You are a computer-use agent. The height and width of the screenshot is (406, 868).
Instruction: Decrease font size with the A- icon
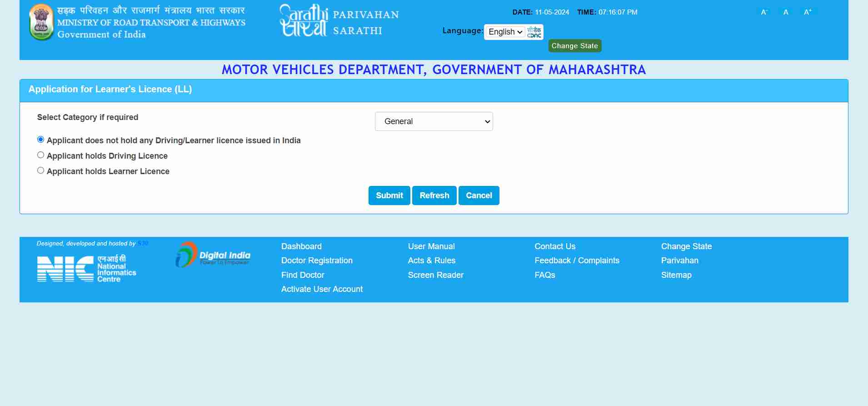click(x=764, y=12)
